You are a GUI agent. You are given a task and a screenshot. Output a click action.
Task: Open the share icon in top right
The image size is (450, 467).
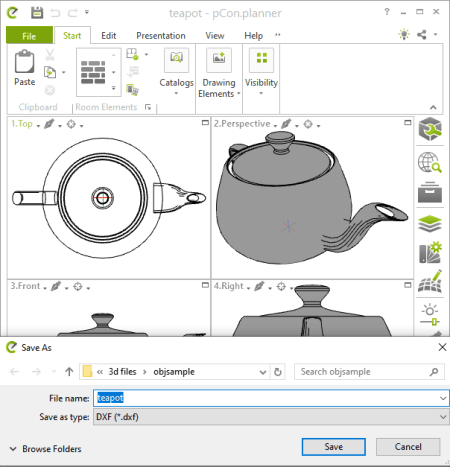pos(422,34)
